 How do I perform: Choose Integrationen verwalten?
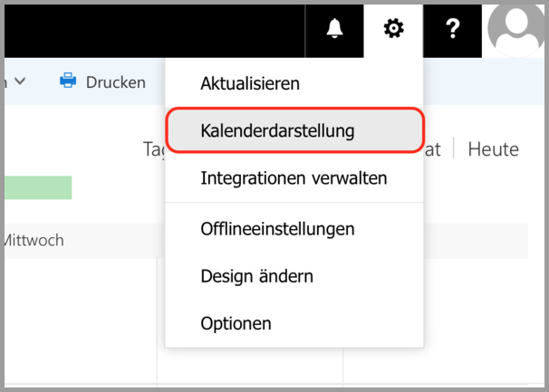294,178
